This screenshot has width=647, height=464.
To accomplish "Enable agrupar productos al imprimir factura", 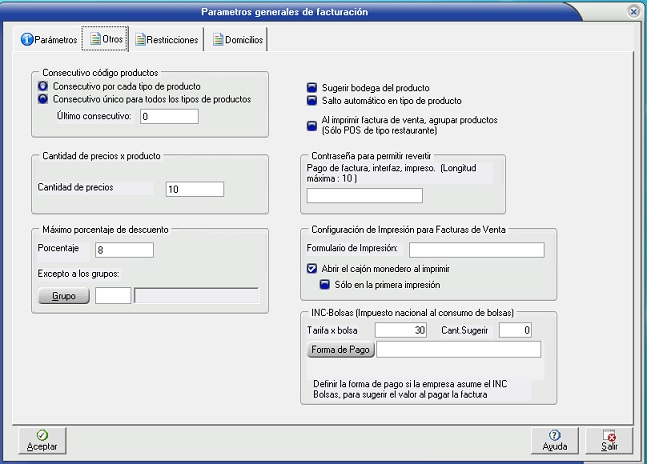I will pyautogui.click(x=312, y=120).
